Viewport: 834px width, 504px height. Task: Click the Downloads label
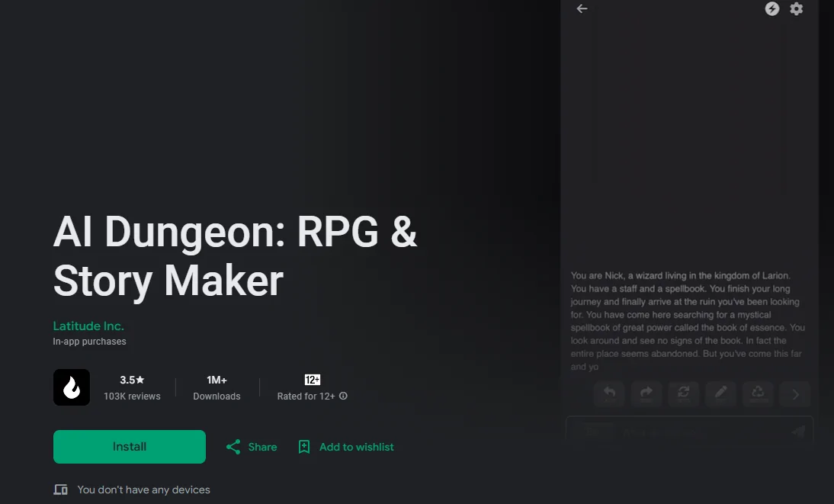point(217,396)
